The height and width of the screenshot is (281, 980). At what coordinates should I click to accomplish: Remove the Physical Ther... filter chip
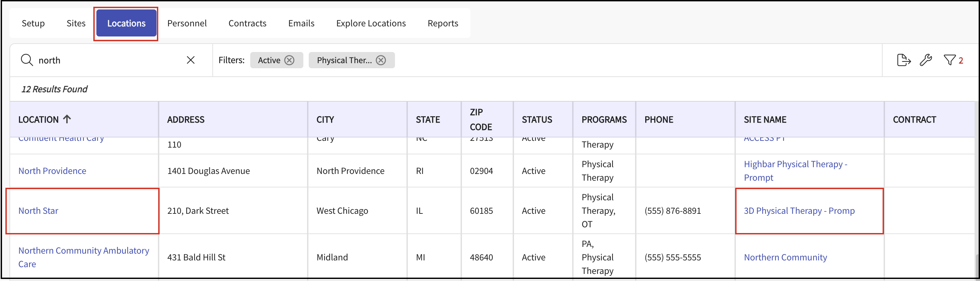[x=381, y=60]
